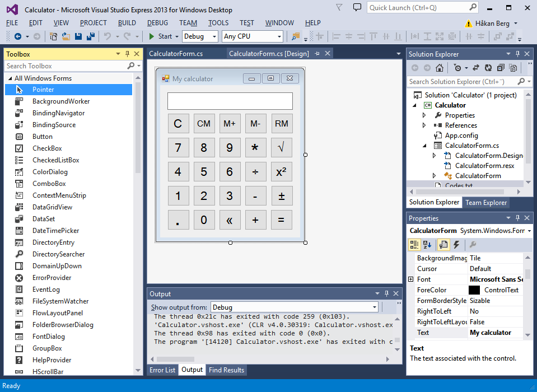Click the Find in Files toolbar icon
The width and height of the screenshot is (537, 392).
[x=296, y=36]
